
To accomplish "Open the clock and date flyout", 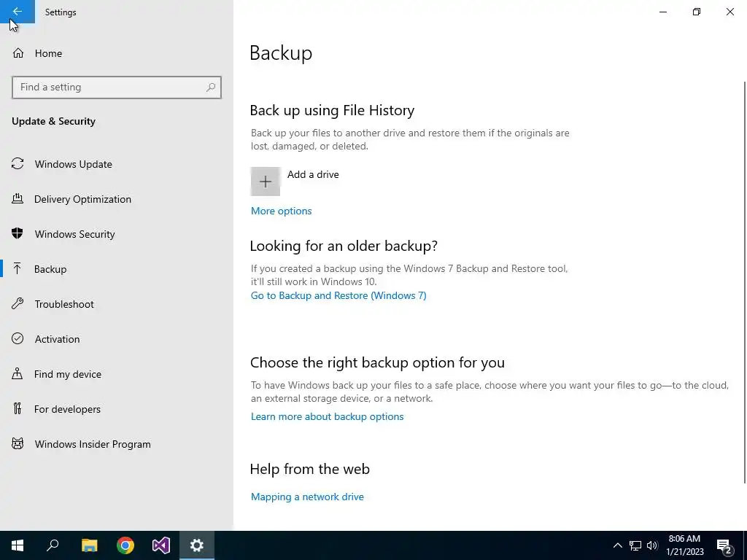I will [684, 545].
